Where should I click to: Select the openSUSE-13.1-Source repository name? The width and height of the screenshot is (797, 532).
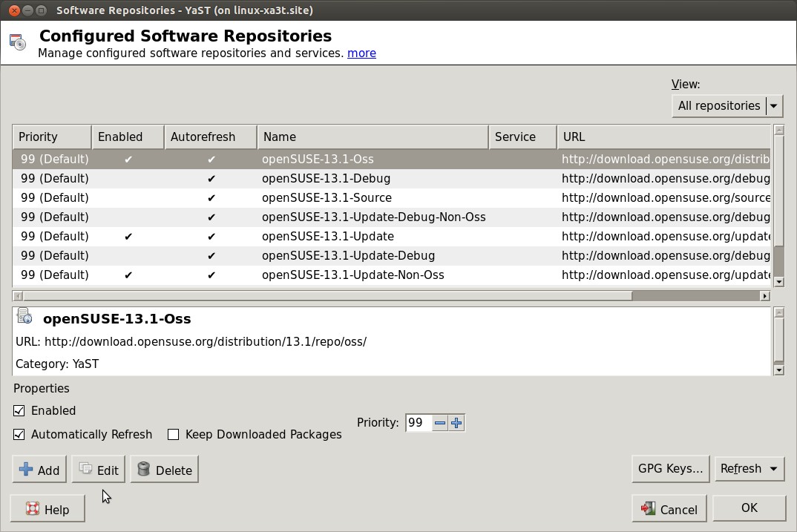327,197
